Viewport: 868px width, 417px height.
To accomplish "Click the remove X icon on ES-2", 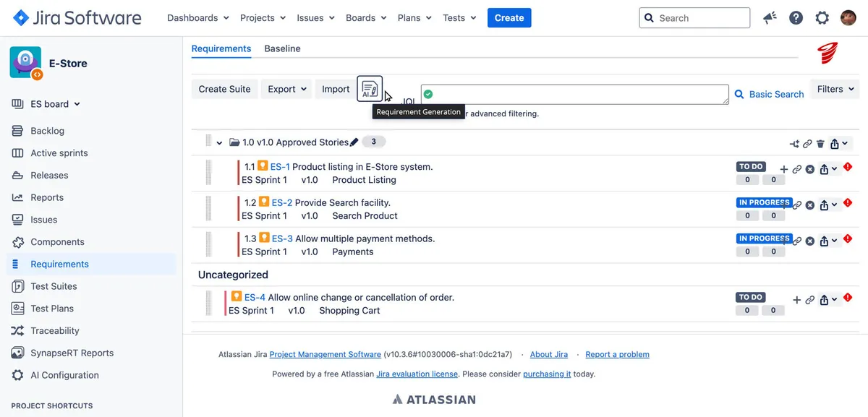I will pos(810,205).
